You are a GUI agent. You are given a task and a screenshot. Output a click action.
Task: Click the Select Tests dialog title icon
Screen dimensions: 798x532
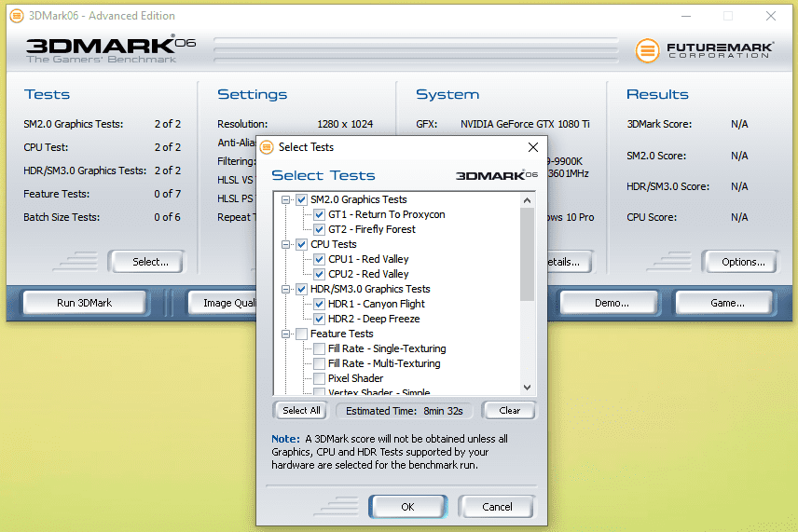click(x=267, y=147)
